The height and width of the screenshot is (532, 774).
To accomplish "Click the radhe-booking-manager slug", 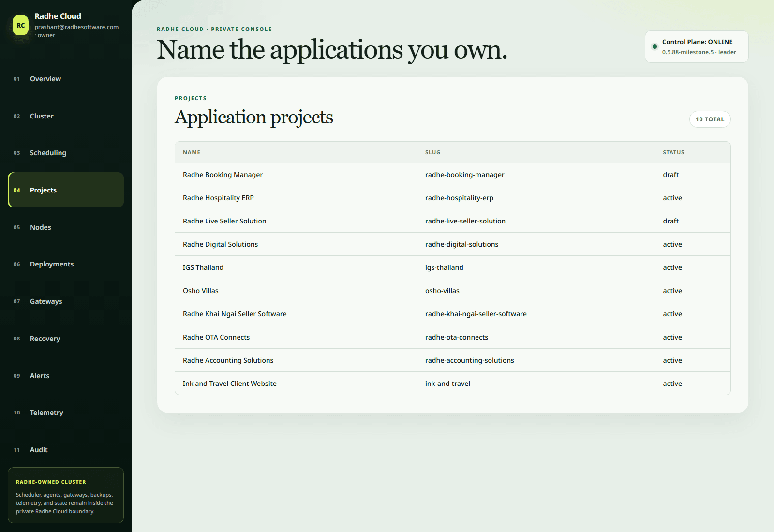I will coord(464,175).
